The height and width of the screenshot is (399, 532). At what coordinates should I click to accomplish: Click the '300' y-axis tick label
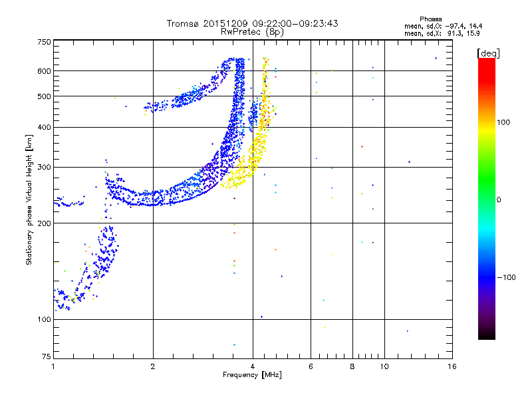coord(44,167)
